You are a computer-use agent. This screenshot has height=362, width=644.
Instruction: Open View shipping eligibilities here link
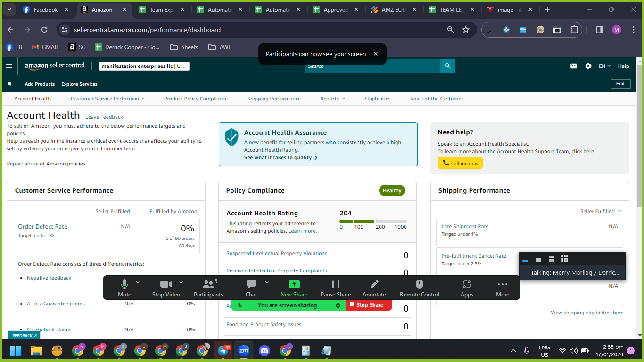coord(587,313)
